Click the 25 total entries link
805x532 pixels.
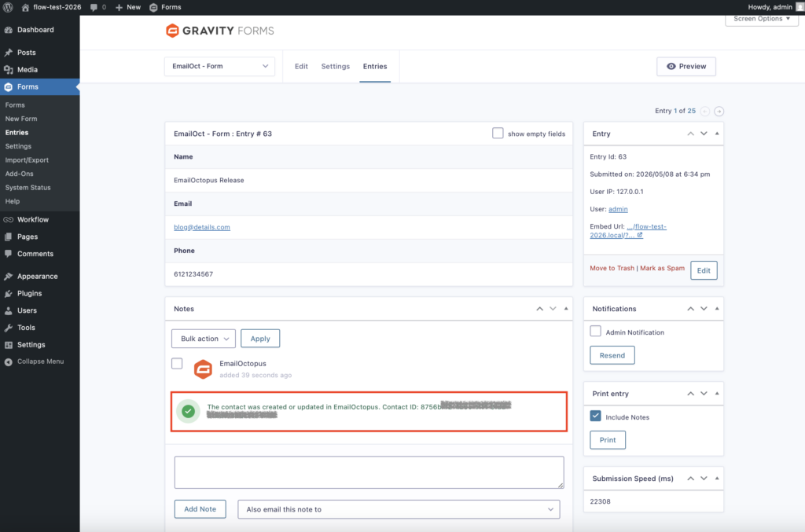click(x=692, y=111)
